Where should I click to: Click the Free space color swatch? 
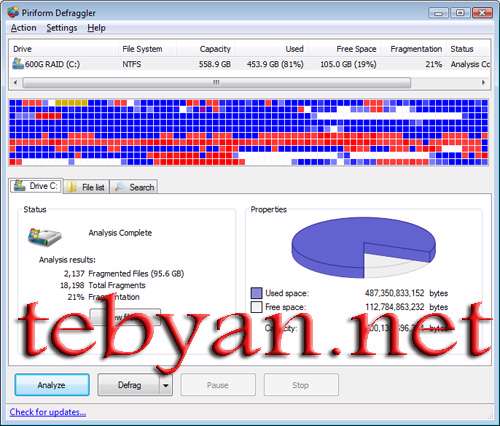click(x=256, y=307)
